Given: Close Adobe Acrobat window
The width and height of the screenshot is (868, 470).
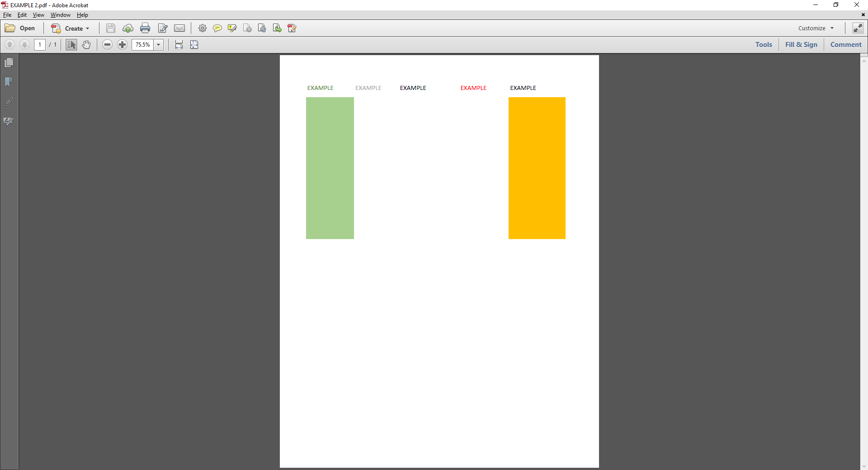Looking at the screenshot, I should click(x=857, y=5).
